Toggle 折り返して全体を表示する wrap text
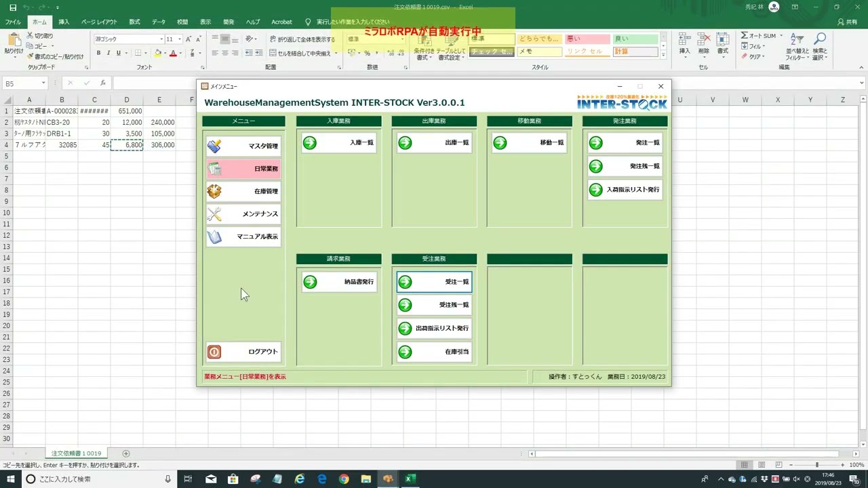868x488 pixels. (x=302, y=39)
